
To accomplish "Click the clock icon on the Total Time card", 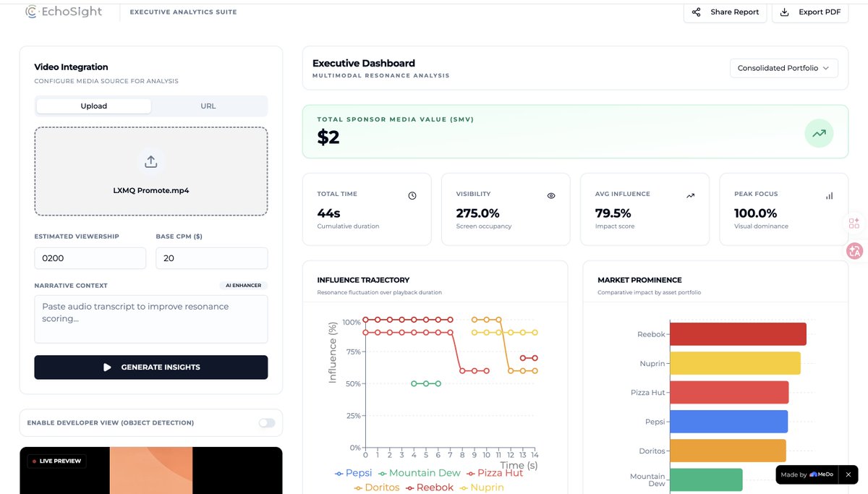I will tap(412, 195).
